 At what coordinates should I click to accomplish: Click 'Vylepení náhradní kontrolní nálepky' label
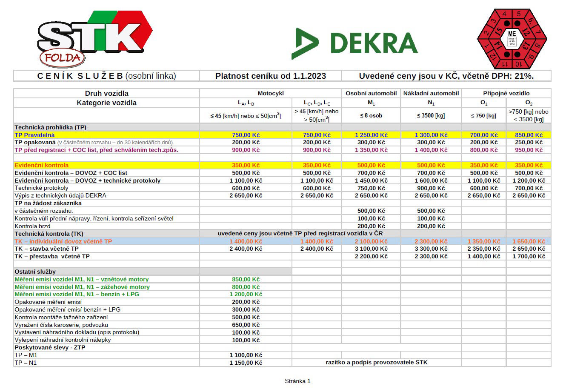pyautogui.click(x=63, y=340)
